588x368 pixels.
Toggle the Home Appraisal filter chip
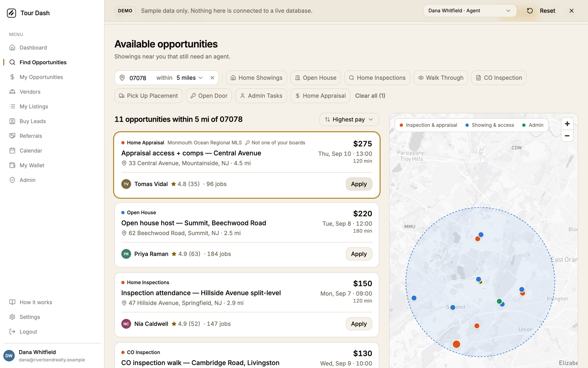pyautogui.click(x=320, y=96)
